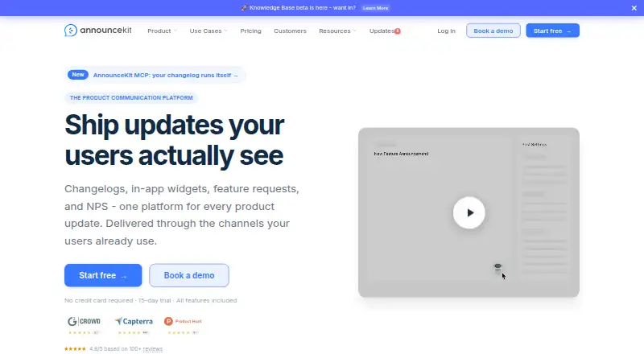Click the G2 Crowd rating logo
Viewport: 644px width, 354px height.
pos(85,321)
